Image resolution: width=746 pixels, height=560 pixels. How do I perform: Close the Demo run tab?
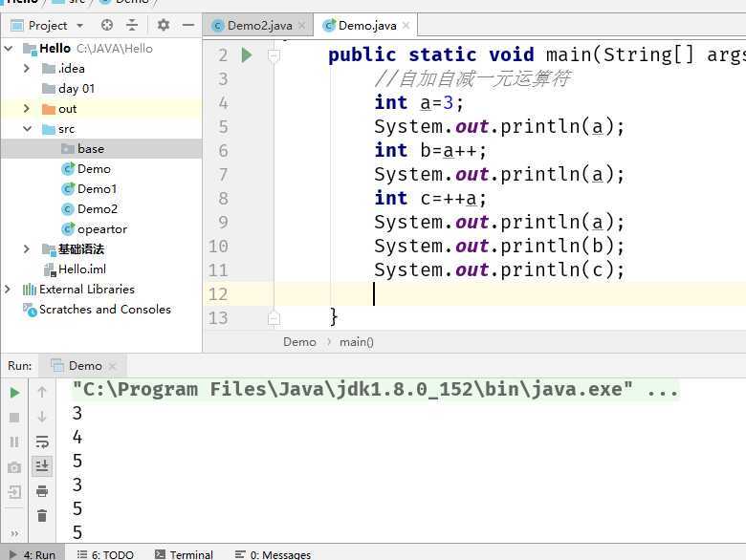click(x=112, y=366)
